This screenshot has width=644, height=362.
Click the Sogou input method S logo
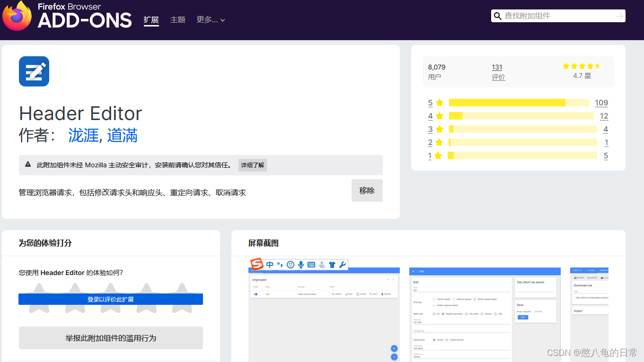(256, 264)
